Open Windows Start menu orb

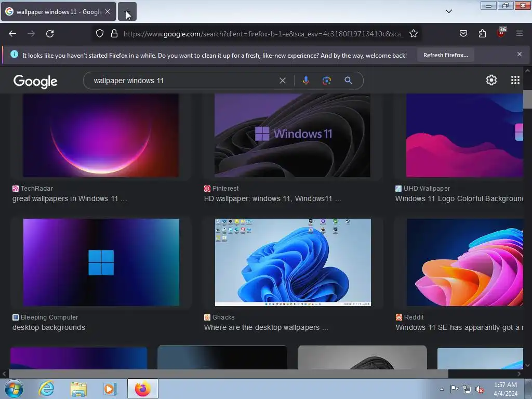[14, 389]
